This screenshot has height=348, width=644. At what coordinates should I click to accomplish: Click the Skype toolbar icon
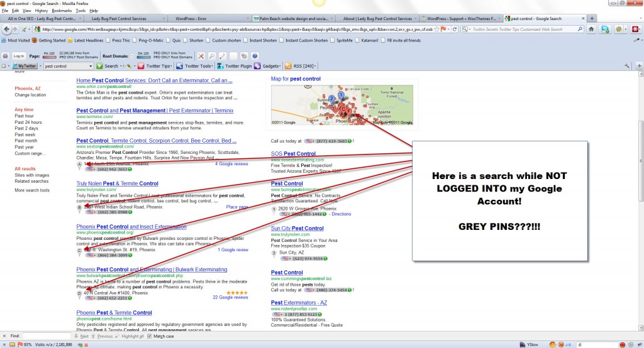(x=605, y=29)
